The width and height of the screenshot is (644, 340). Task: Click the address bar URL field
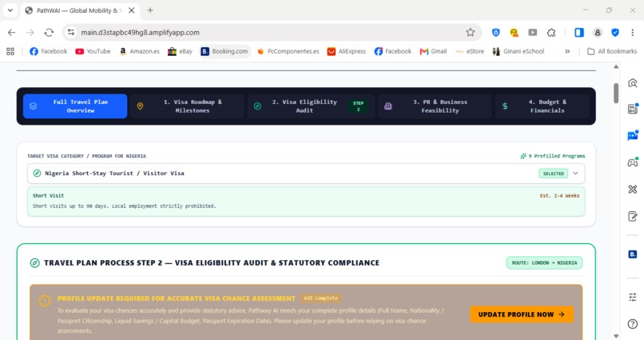(x=271, y=33)
